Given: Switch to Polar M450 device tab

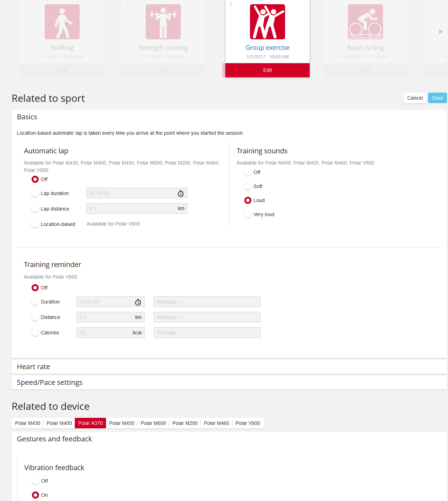Looking at the screenshot, I should click(122, 423).
